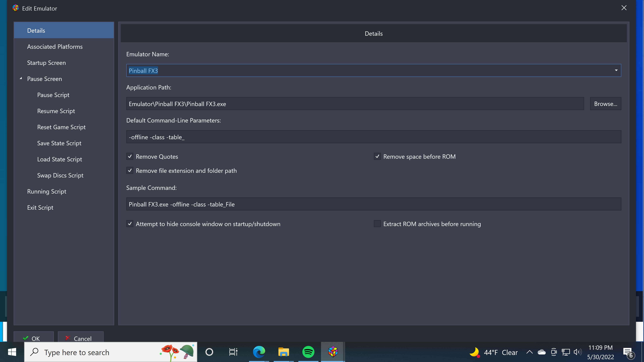The width and height of the screenshot is (644, 362).
Task: Close the Edit Emulator dialog
Action: coord(624,8)
